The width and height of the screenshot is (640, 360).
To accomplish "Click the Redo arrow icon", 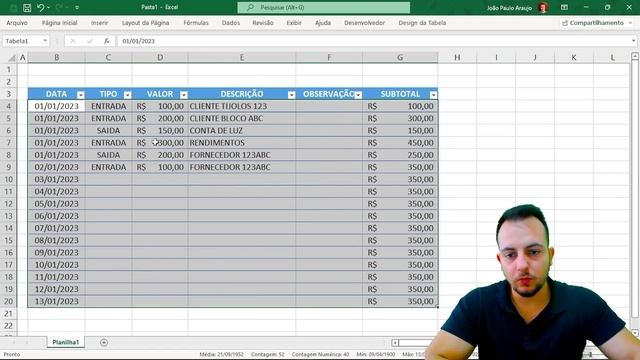I will coord(59,8).
